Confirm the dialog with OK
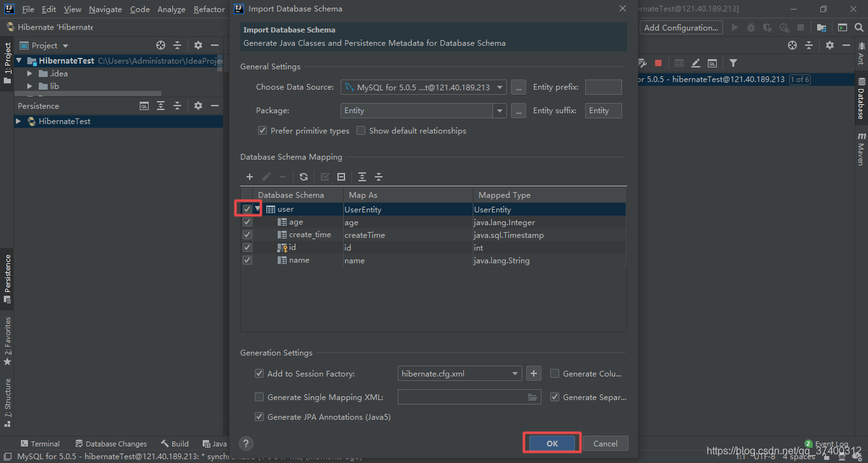The image size is (868, 463). click(552, 443)
